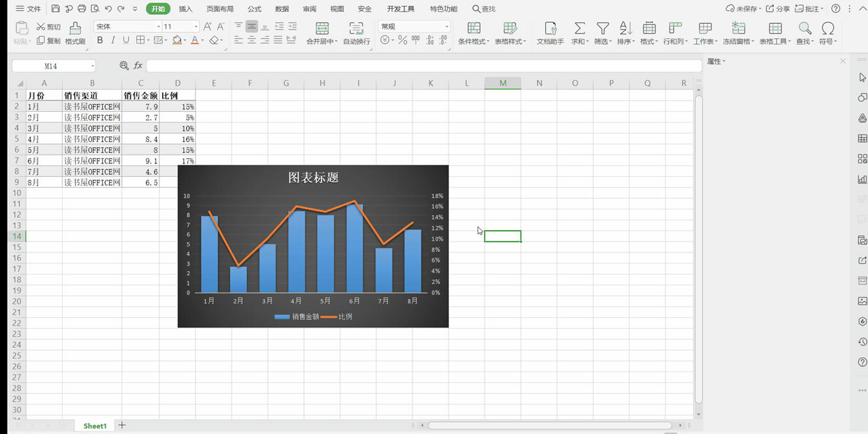
Task: Click the AutoSum (求和) sigma icon
Action: tap(580, 28)
